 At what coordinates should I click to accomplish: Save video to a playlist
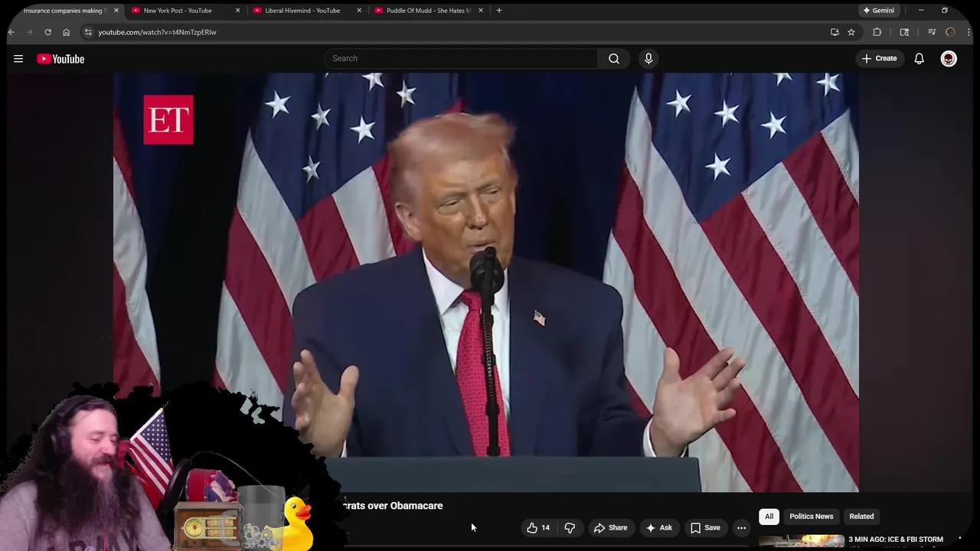coord(705,527)
